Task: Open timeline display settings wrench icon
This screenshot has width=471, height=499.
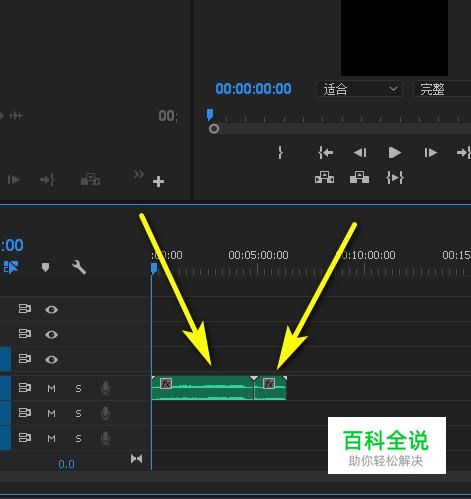Action: point(79,267)
